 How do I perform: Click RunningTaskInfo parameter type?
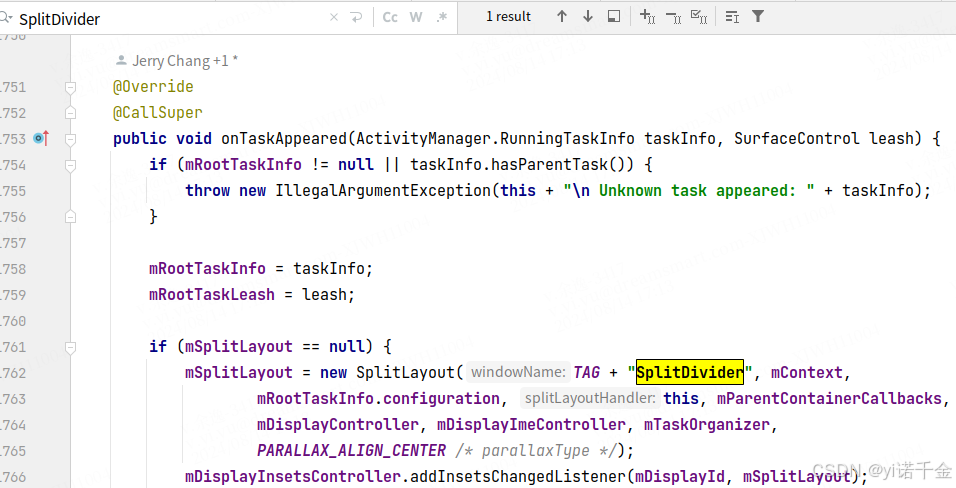tap(568, 138)
